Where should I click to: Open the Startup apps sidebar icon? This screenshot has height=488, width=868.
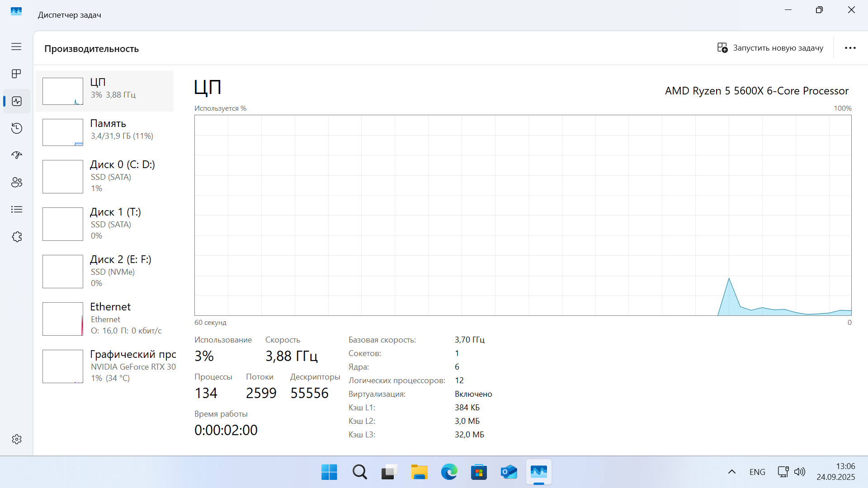coord(17,155)
